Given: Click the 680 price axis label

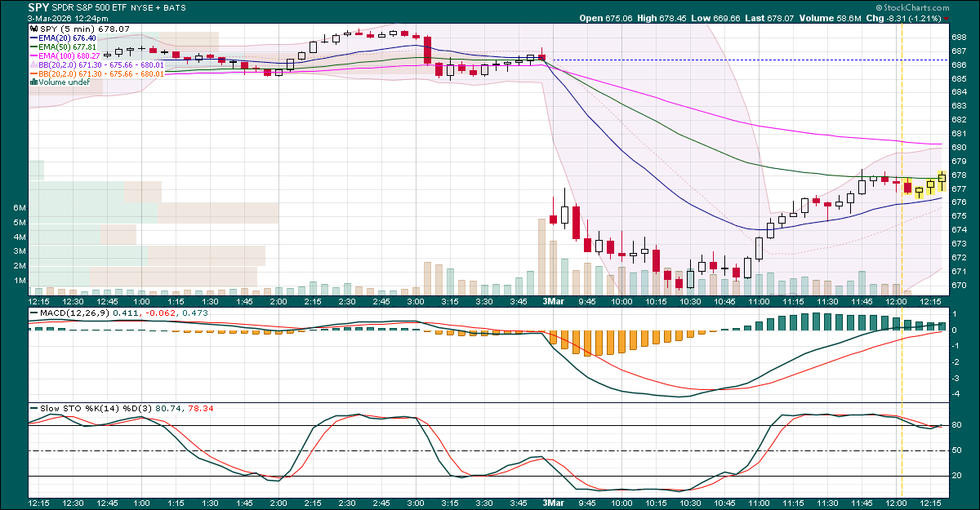Looking at the screenshot, I should (959, 148).
